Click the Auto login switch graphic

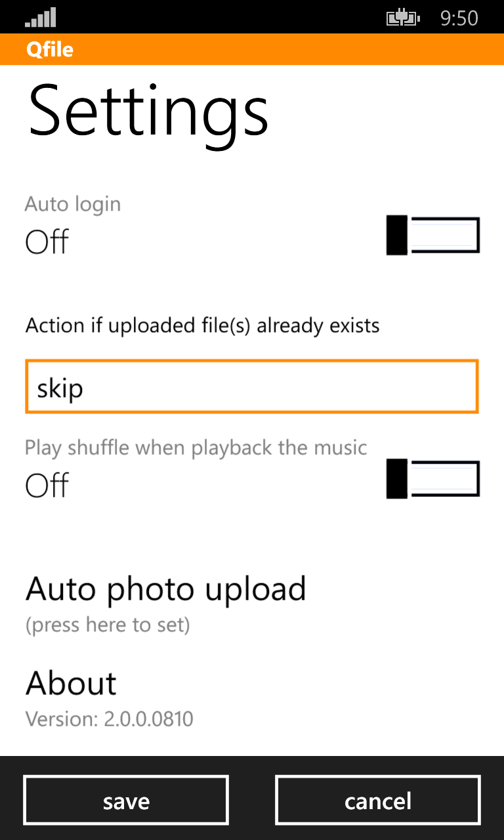[432, 234]
